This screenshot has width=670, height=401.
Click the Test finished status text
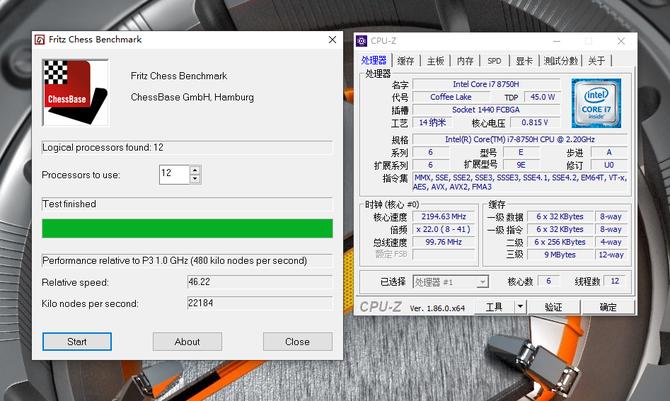(x=69, y=204)
